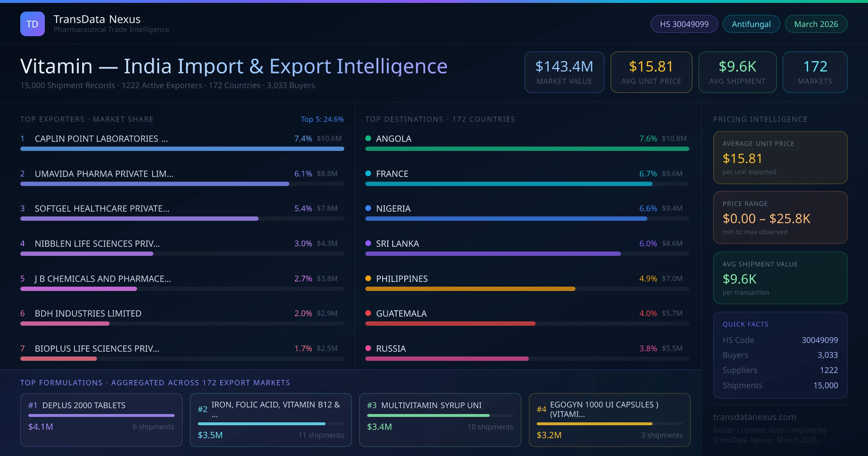868x456 pixels.
Task: Open the $143.4M Market Value card
Action: click(564, 72)
